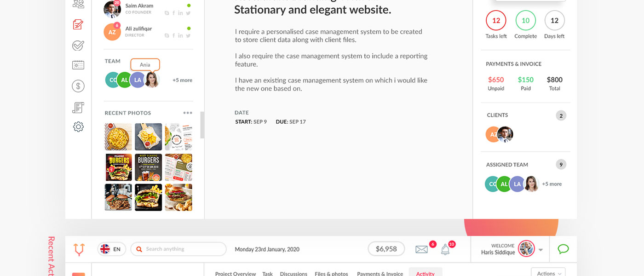This screenshot has width=644, height=276.
Task: Click the checkmark tasks sidebar icon
Action: (78, 45)
